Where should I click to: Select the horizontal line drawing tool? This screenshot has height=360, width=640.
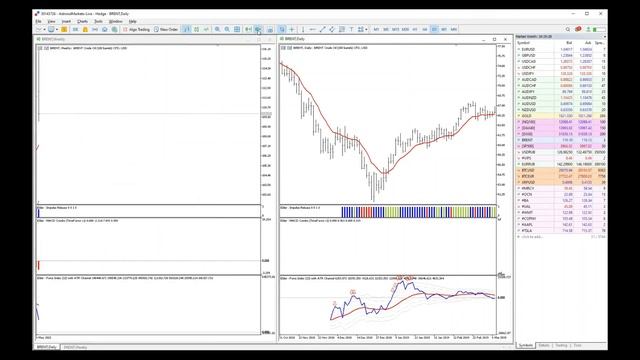point(313,29)
